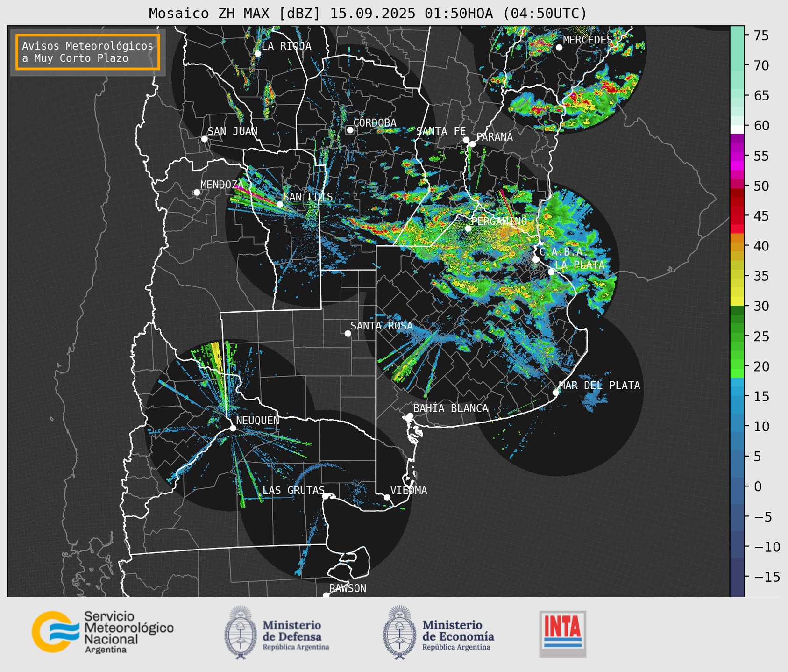Click the Ministerio de Defensa emblem
Viewport: 788px width, 672px height.
(x=241, y=632)
